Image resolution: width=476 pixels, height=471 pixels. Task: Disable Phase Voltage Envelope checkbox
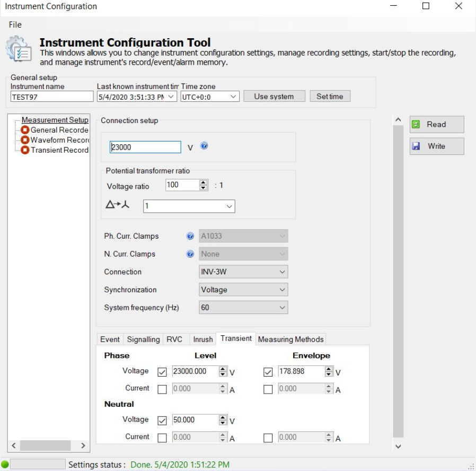[268, 372]
